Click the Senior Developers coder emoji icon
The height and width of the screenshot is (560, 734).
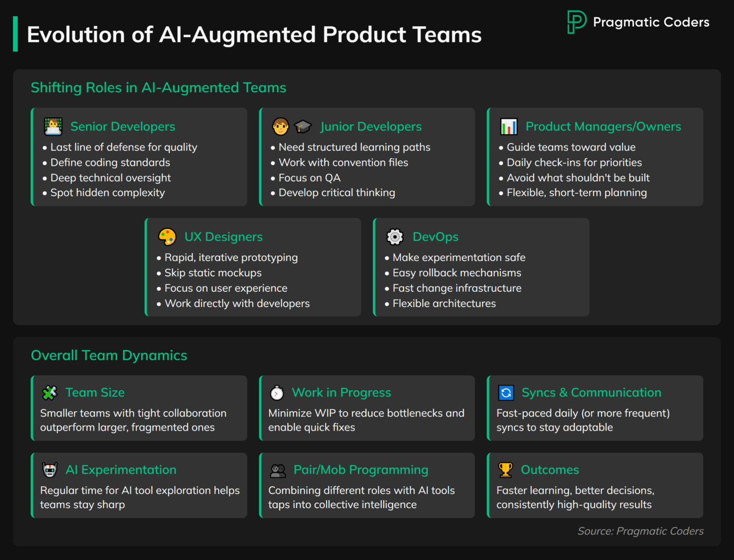point(53,126)
